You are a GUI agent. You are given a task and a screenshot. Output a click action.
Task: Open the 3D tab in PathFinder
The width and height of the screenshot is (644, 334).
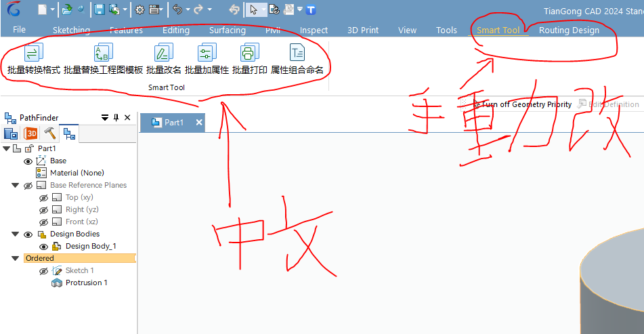[30, 134]
